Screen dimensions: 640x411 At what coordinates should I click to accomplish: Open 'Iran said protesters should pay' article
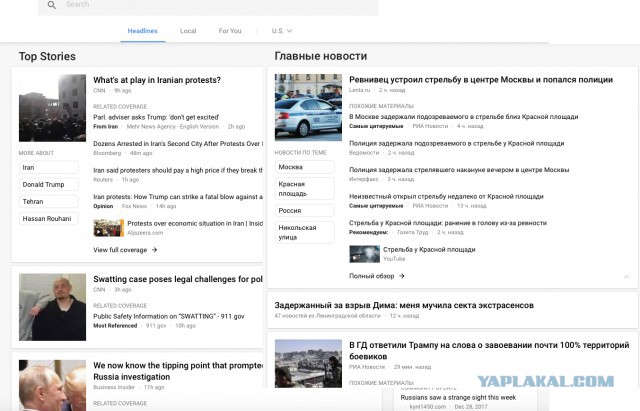[x=178, y=170]
